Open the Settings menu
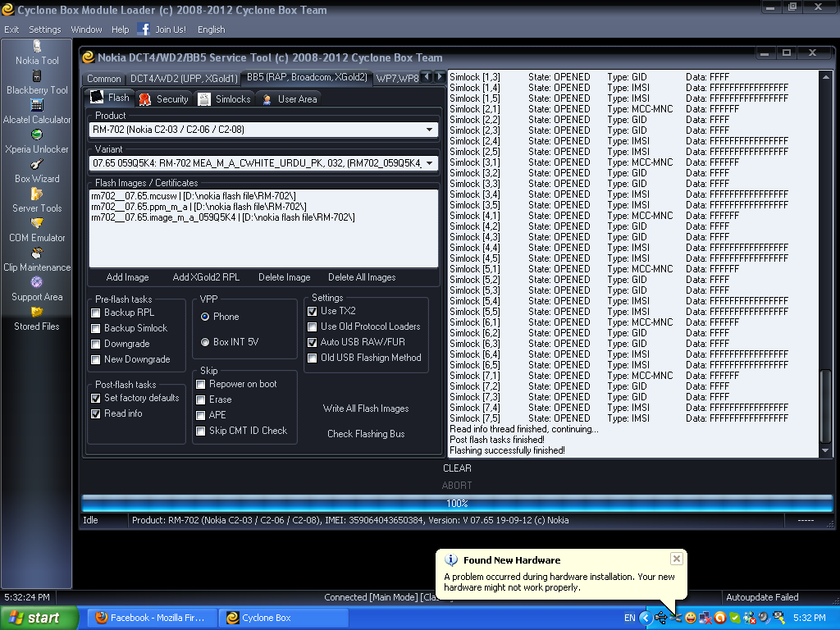The width and height of the screenshot is (840, 630). 44,30
